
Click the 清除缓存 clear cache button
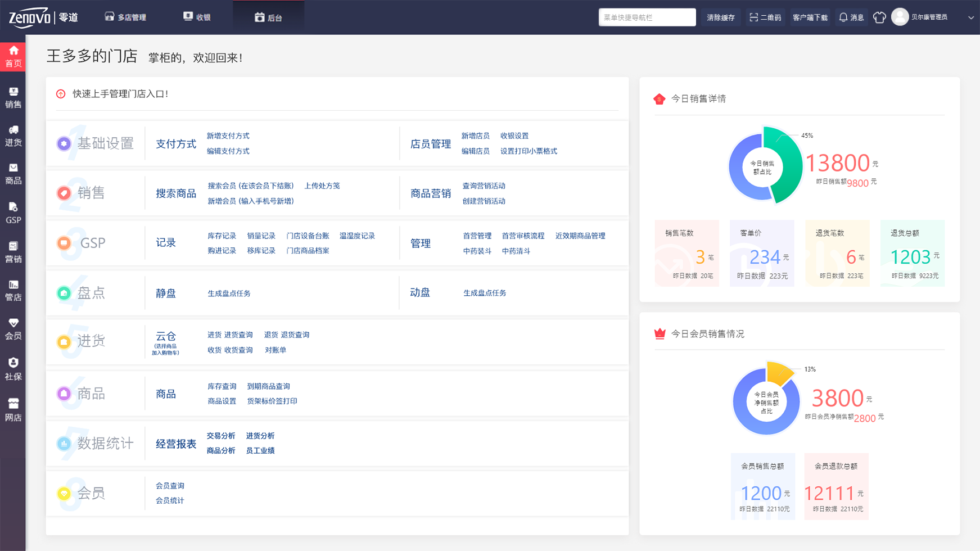(x=720, y=17)
